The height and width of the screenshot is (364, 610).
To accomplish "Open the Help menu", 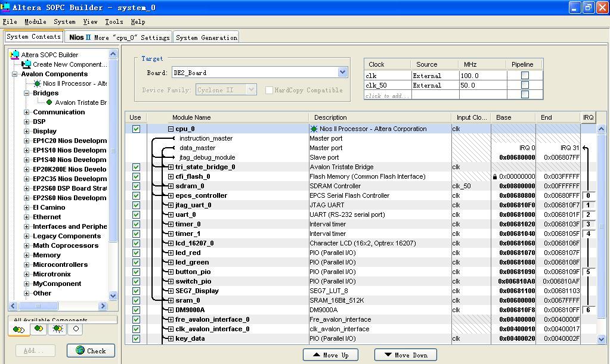I will [x=138, y=22].
